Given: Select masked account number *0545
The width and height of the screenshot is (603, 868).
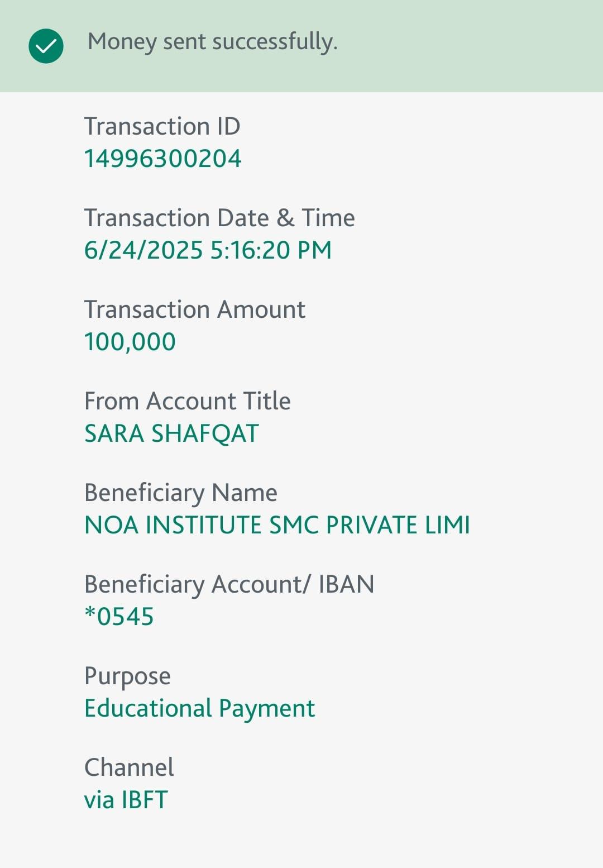Looking at the screenshot, I should tap(119, 617).
